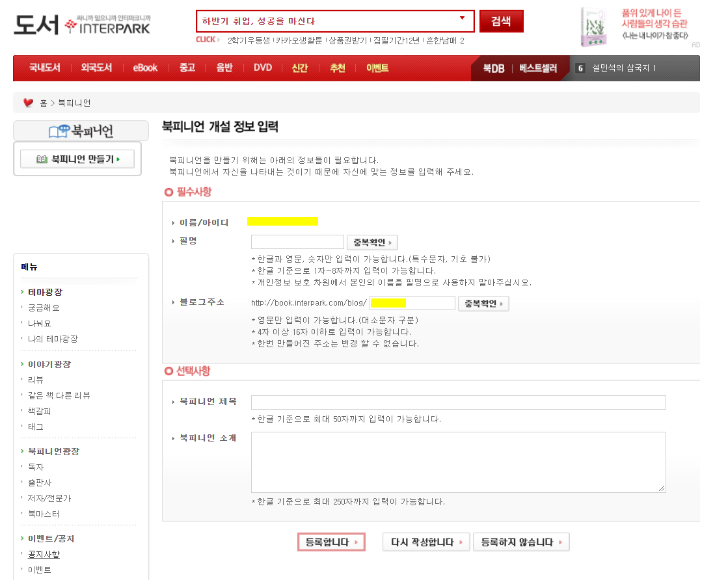Click the 카카오생활툰 quick keyword
Viewport: 728px width, 580px height.
[x=299, y=40]
